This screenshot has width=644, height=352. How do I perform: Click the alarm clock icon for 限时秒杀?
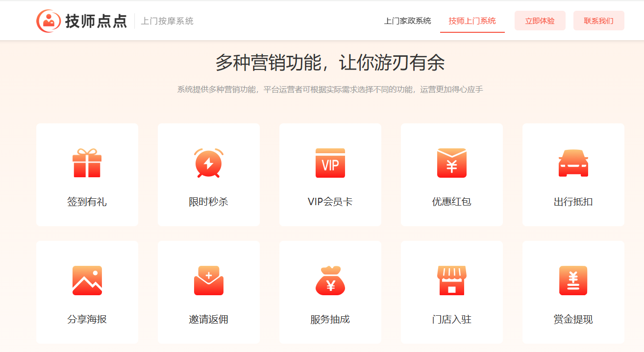coord(209,163)
